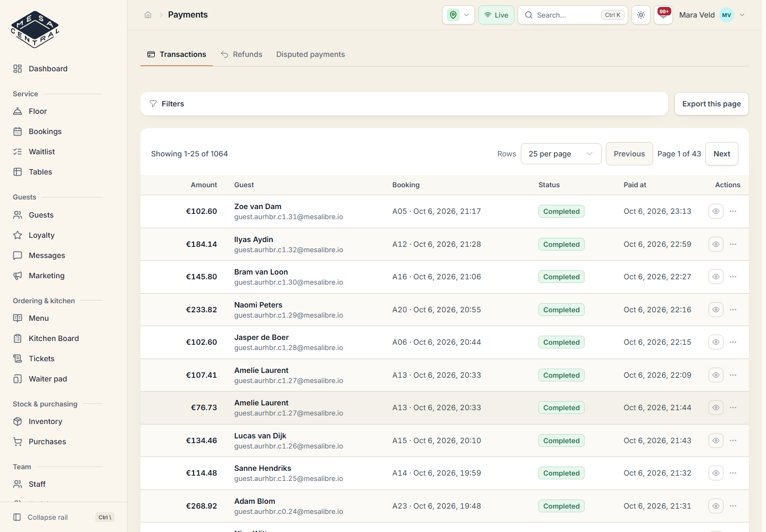Viewport: 766px width, 532px height.
Task: Collapse the sidebar rail
Action: tap(63, 517)
